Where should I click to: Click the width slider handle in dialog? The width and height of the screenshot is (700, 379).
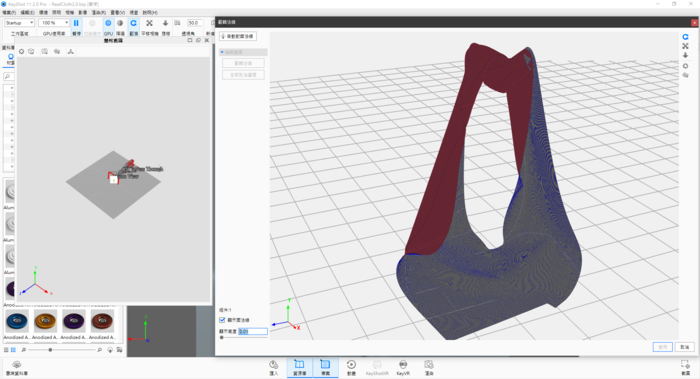pos(221,337)
